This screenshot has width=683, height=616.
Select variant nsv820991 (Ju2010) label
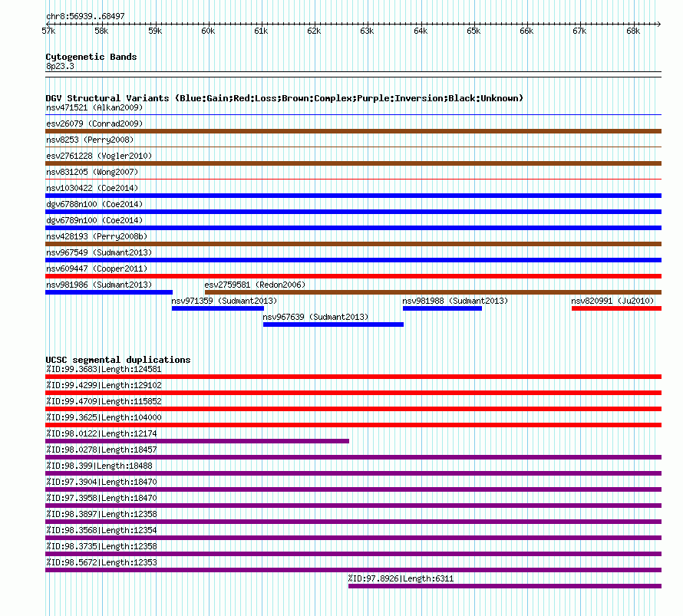coord(612,301)
